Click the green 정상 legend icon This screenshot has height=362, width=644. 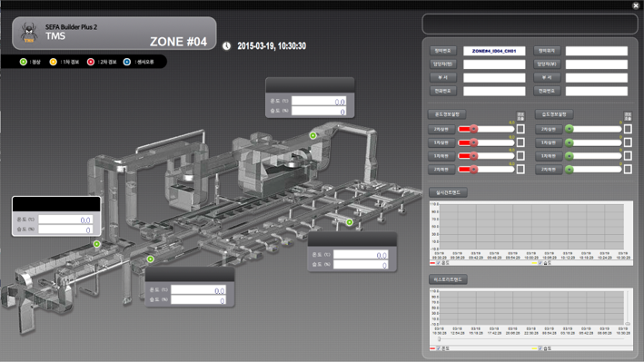[x=24, y=62]
